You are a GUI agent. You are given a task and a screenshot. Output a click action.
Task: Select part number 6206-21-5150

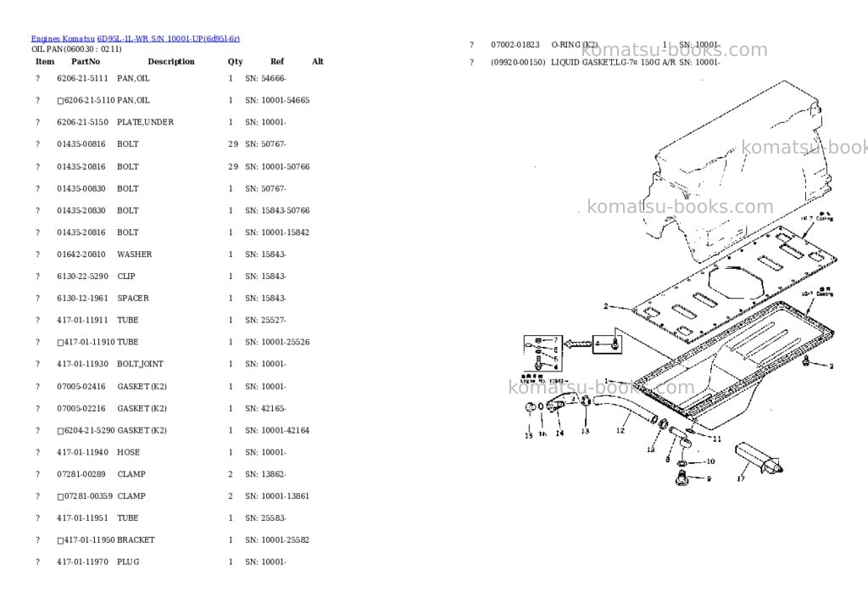(82, 122)
